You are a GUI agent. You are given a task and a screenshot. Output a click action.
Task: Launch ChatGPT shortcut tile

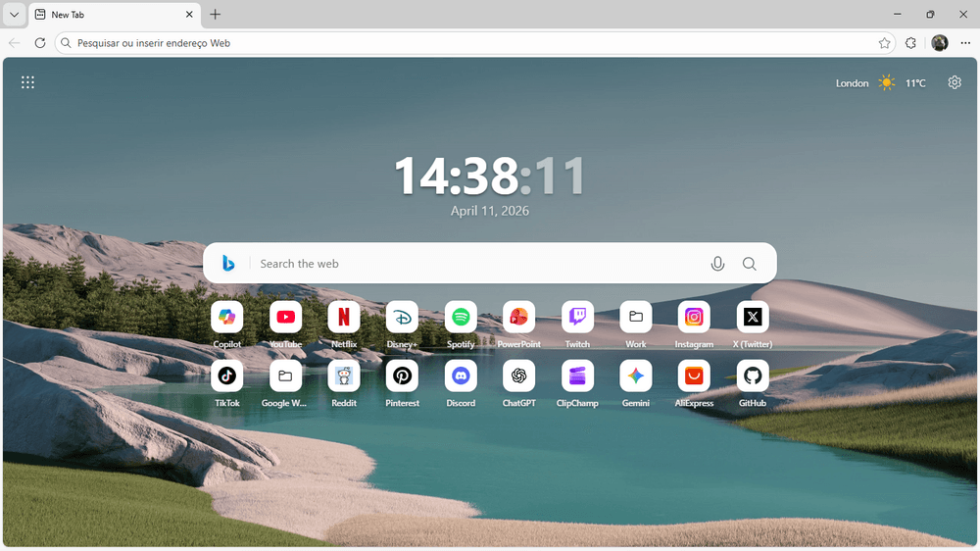click(518, 376)
